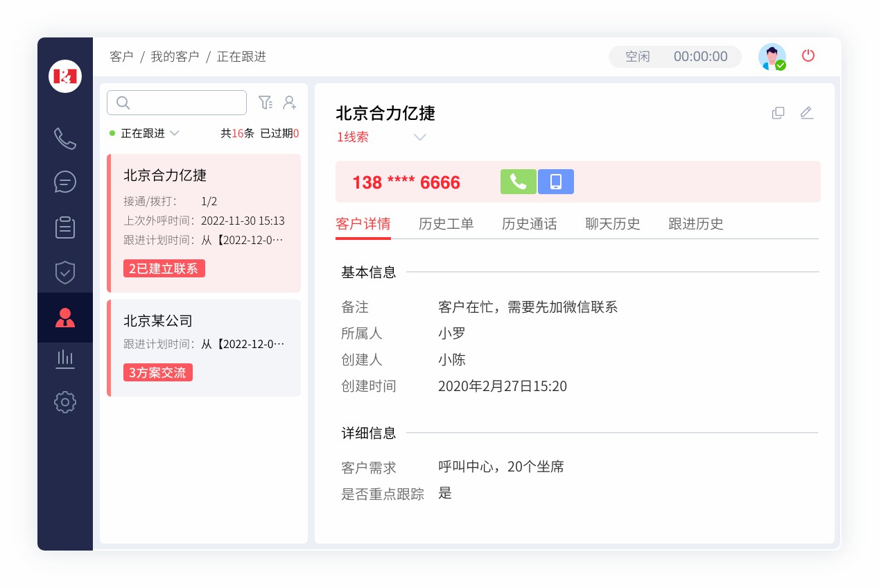Click the filter icon above the customer list

(266, 102)
